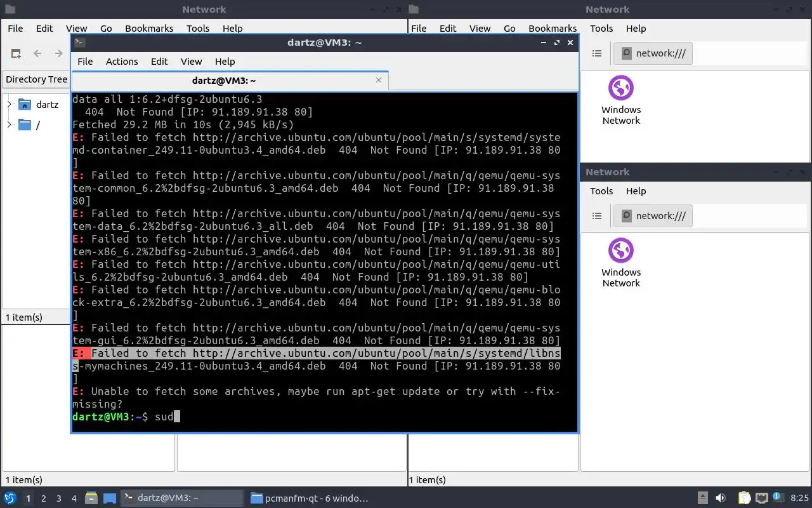Switch view mode in lower-right Network window
This screenshot has width=812, height=508.
[x=597, y=216]
